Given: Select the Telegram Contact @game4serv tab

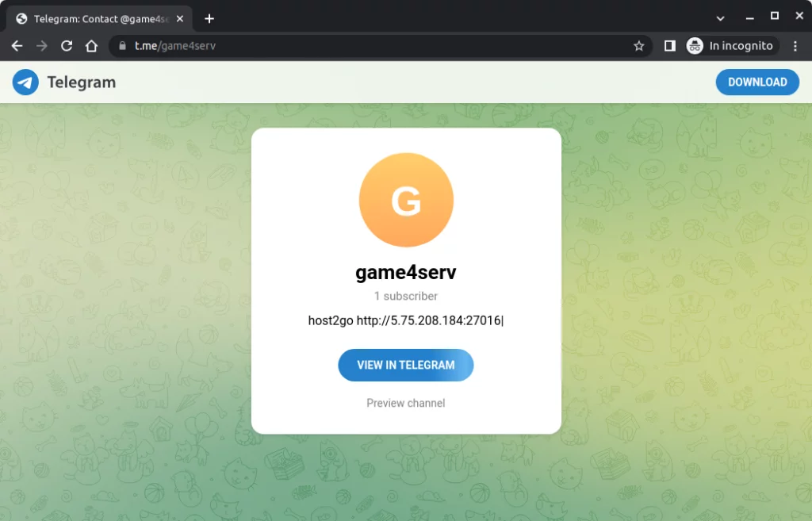Looking at the screenshot, I should [95, 18].
